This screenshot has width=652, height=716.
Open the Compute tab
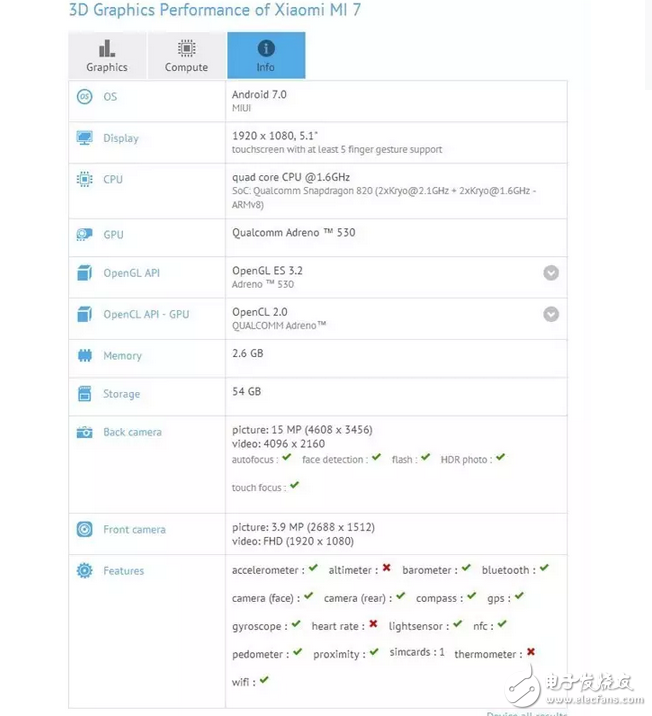[187, 55]
